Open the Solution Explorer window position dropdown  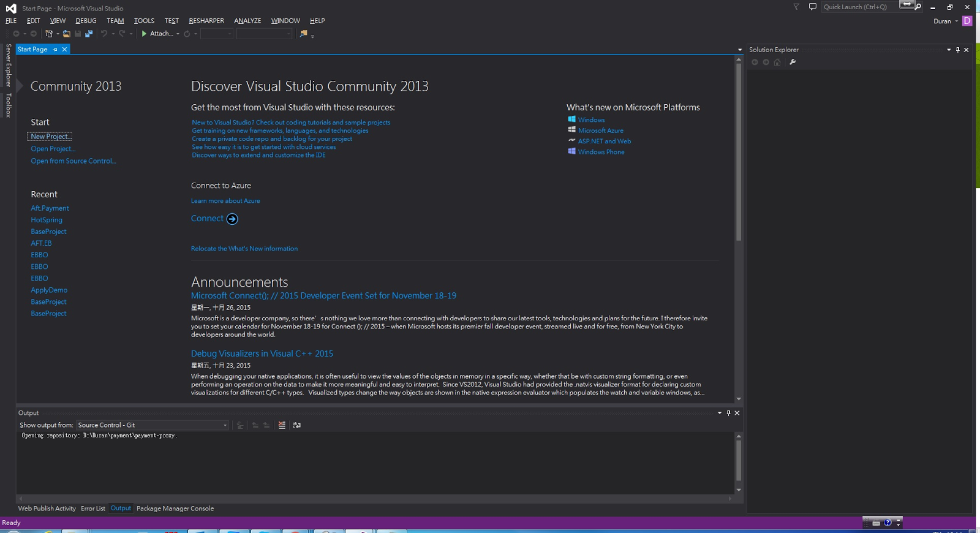click(x=949, y=50)
